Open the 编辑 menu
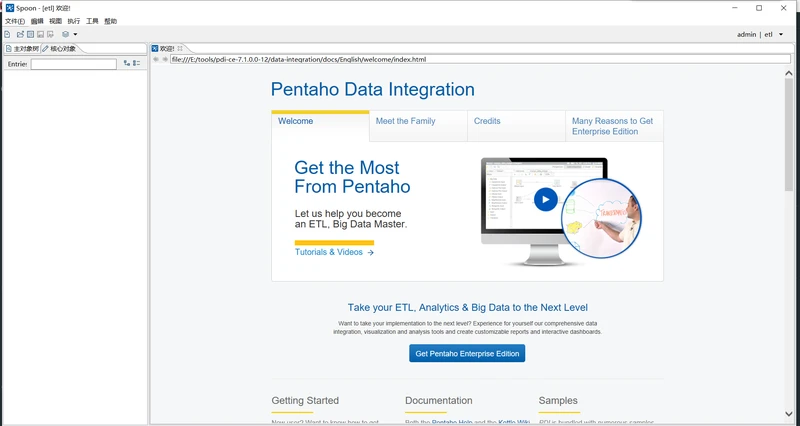This screenshot has height=426, width=800. [x=37, y=21]
